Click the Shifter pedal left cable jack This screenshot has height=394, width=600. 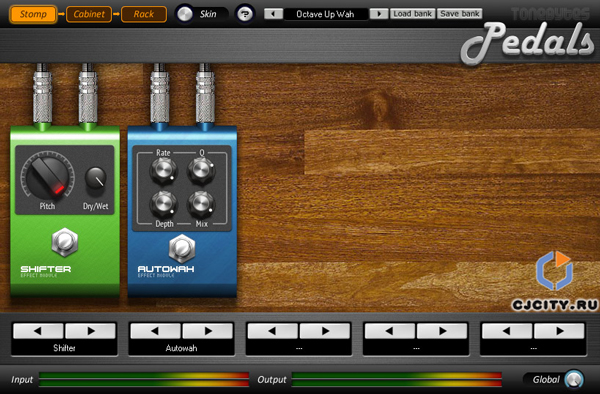[x=42, y=96]
